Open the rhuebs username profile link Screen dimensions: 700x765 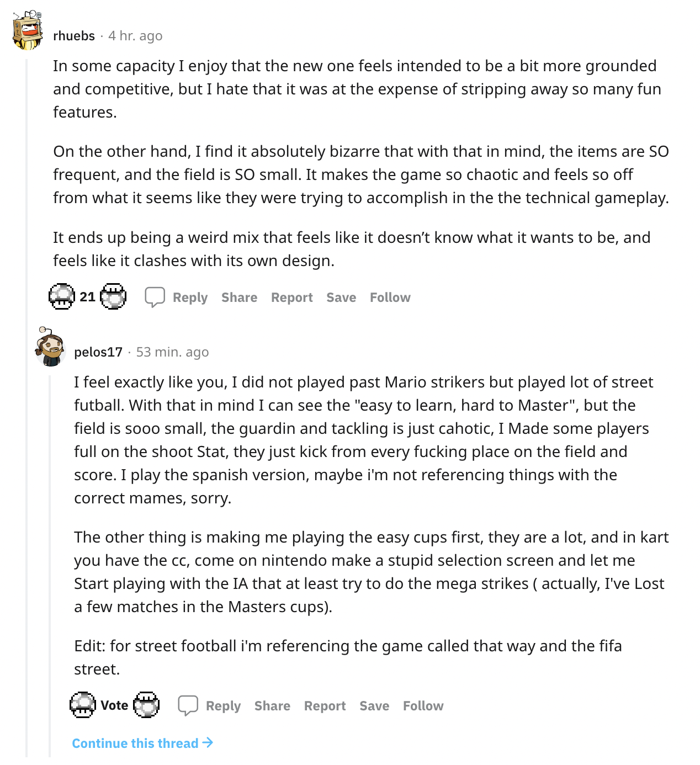tap(74, 36)
